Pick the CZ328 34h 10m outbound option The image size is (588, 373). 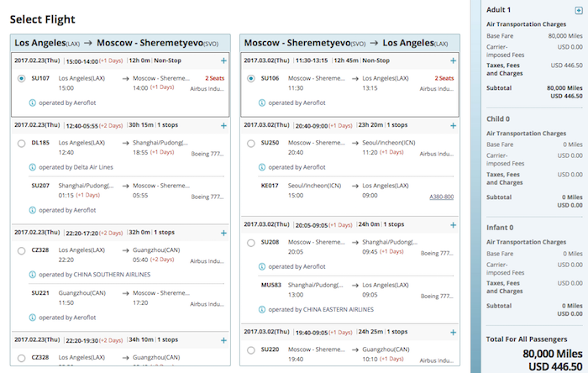pyautogui.click(x=21, y=358)
